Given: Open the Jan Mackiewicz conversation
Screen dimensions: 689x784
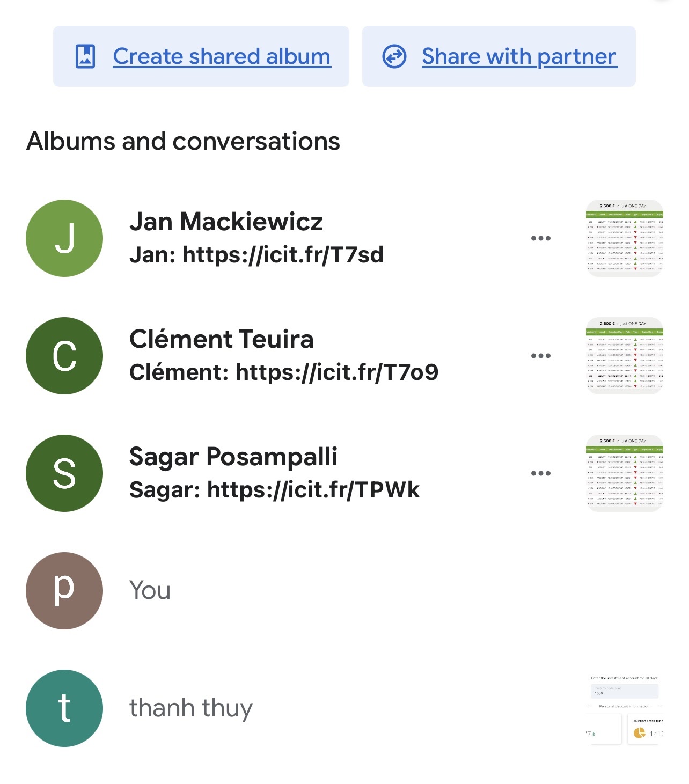Looking at the screenshot, I should (x=344, y=238).
